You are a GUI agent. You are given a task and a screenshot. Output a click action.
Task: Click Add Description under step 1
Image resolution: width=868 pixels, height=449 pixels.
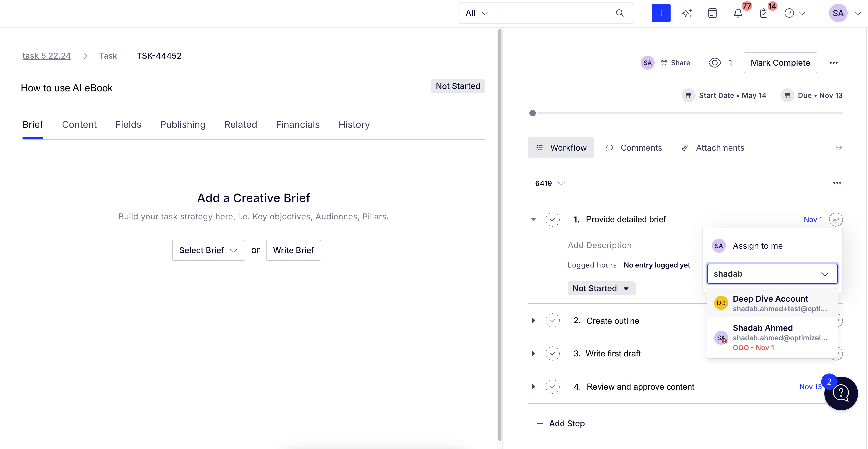point(600,245)
